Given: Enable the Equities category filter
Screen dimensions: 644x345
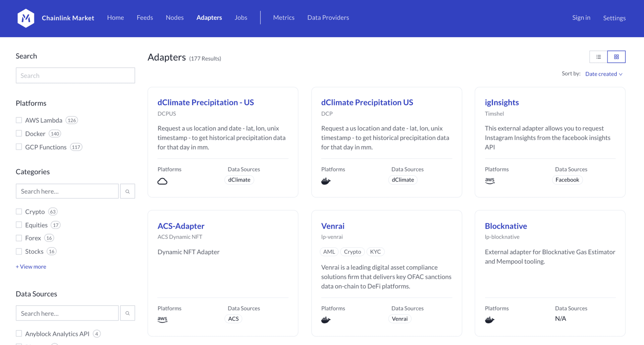Looking at the screenshot, I should pos(19,225).
